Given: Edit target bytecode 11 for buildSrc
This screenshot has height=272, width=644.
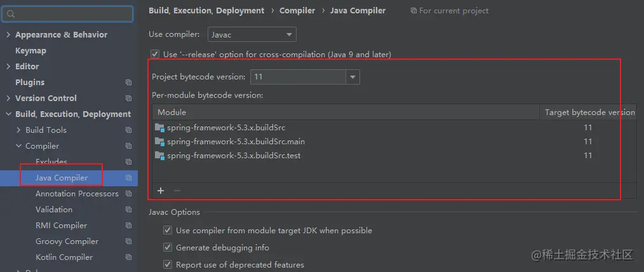Looking at the screenshot, I should (x=587, y=128).
